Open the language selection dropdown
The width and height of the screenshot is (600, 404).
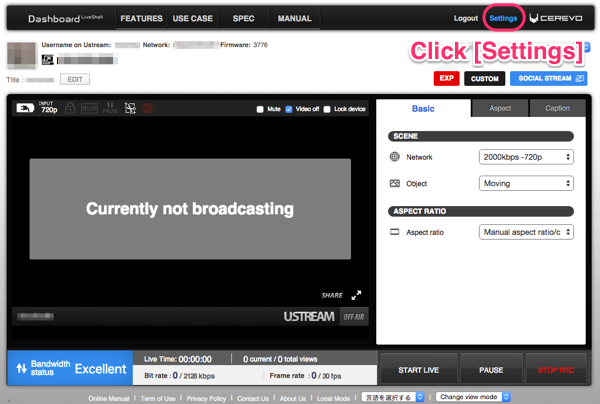coord(393,397)
